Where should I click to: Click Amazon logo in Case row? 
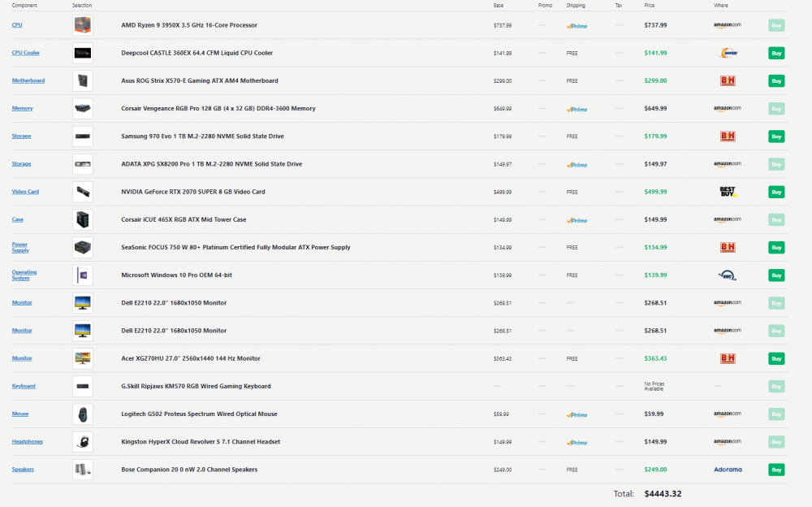click(727, 219)
